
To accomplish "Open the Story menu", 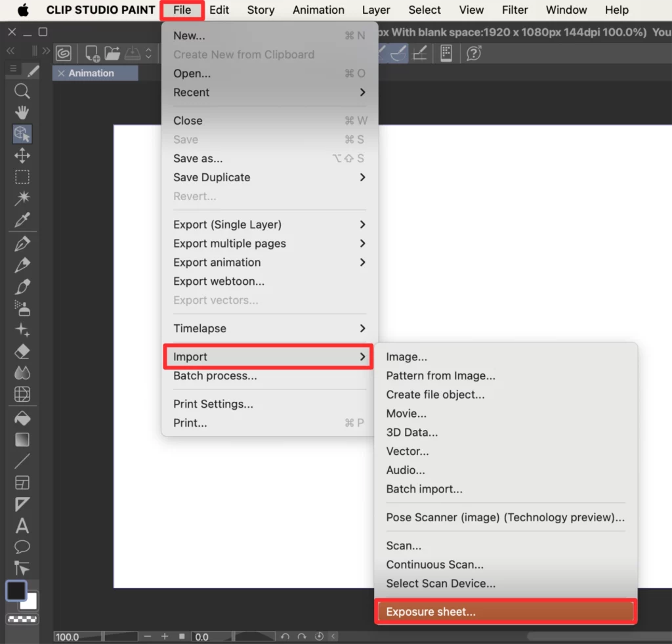I will [x=261, y=10].
